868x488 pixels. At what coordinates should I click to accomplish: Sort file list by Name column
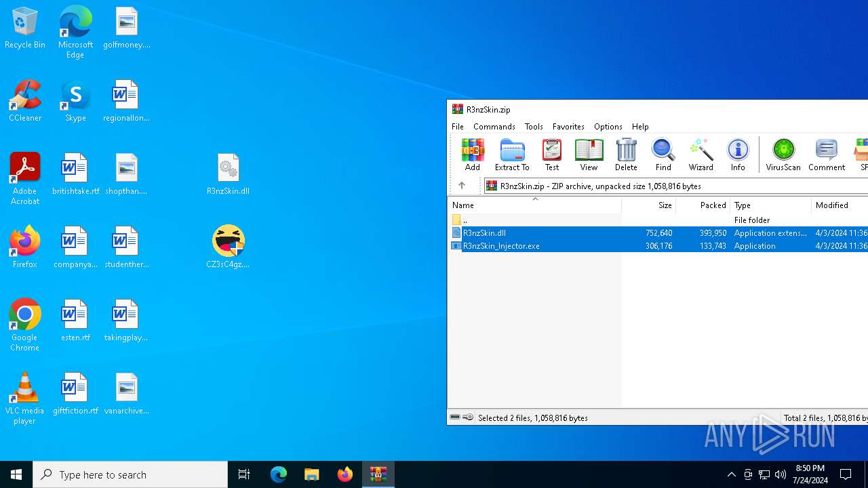(x=464, y=205)
